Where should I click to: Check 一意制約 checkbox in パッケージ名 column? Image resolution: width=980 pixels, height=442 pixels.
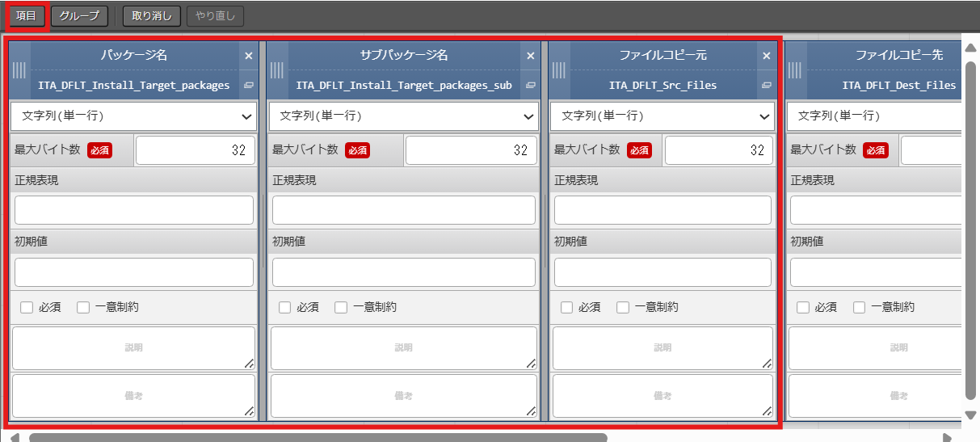pos(83,307)
